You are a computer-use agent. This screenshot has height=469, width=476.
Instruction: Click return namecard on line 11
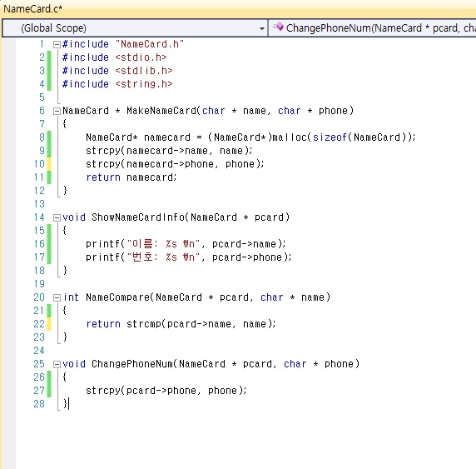coord(131,177)
